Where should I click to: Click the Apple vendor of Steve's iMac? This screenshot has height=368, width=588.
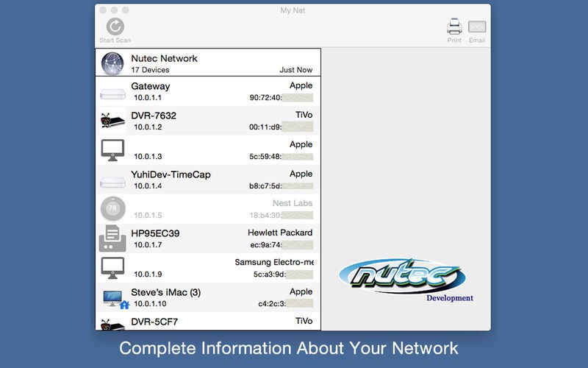pyautogui.click(x=301, y=291)
